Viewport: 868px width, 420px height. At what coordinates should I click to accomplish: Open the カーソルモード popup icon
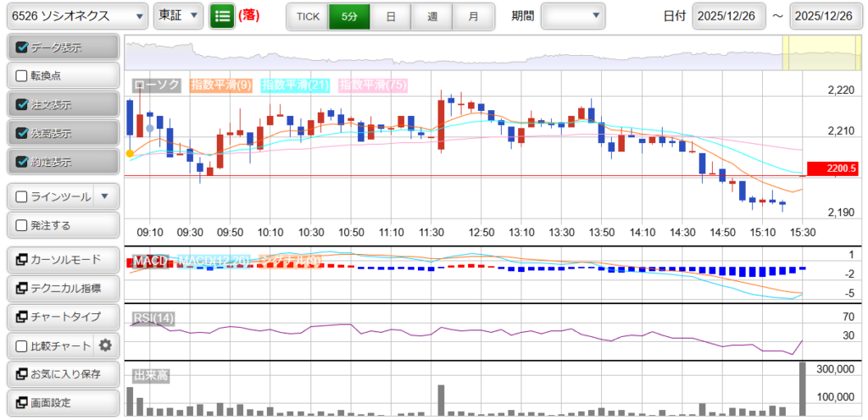tap(20, 259)
